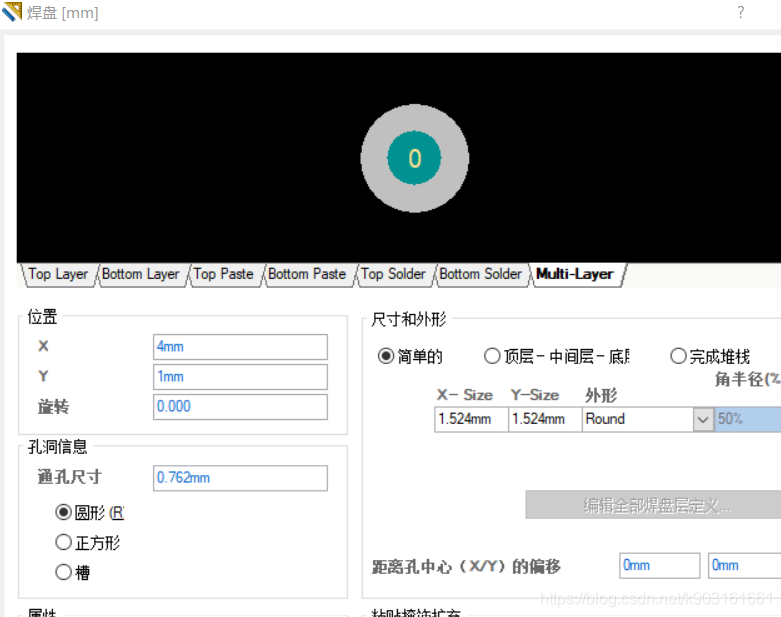The height and width of the screenshot is (617, 781).
Task: Click the corner radius 50% field
Action: click(x=748, y=419)
